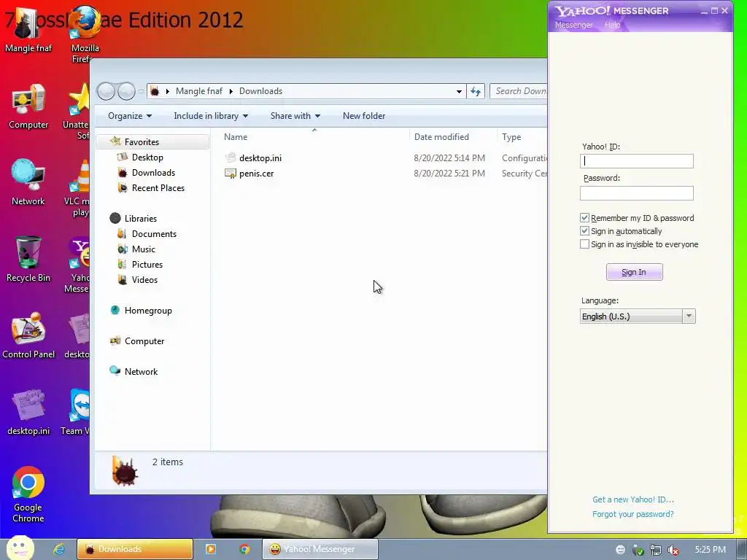The height and width of the screenshot is (560, 747).
Task: Open the Messenger menu
Action: (573, 25)
